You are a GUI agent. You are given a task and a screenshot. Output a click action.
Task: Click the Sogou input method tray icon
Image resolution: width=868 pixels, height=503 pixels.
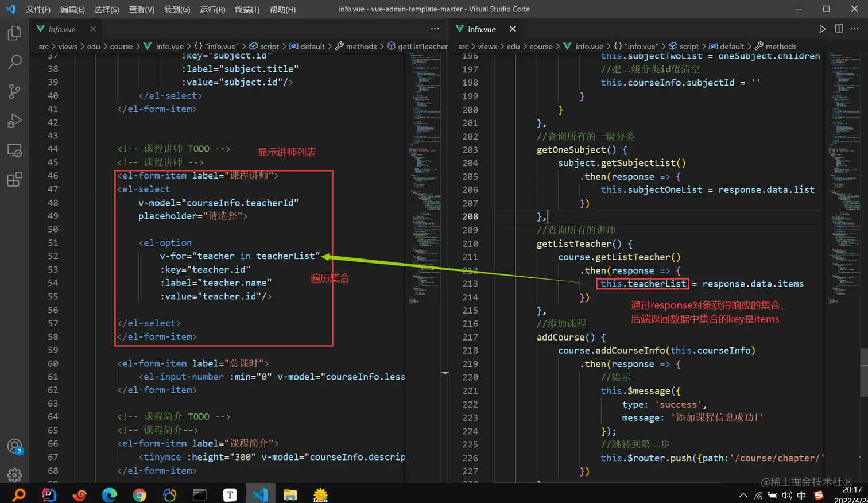[x=819, y=495]
